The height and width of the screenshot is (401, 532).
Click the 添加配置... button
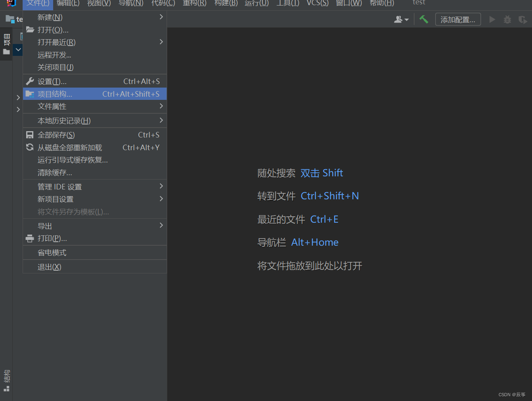458,19
